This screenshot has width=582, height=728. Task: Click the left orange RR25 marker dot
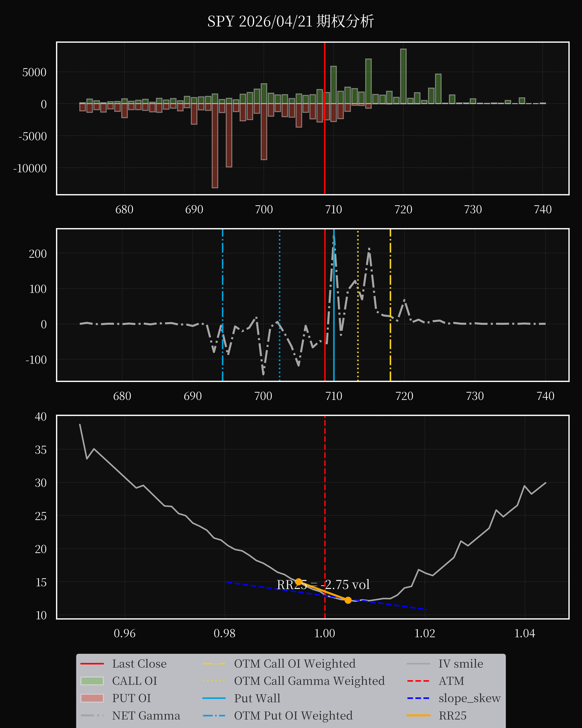pyautogui.click(x=299, y=582)
